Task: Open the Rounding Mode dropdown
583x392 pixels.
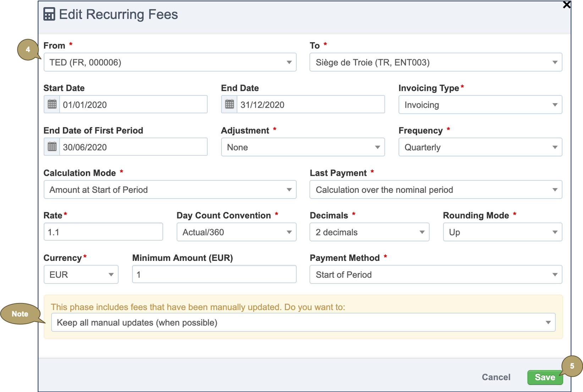Action: (x=502, y=233)
